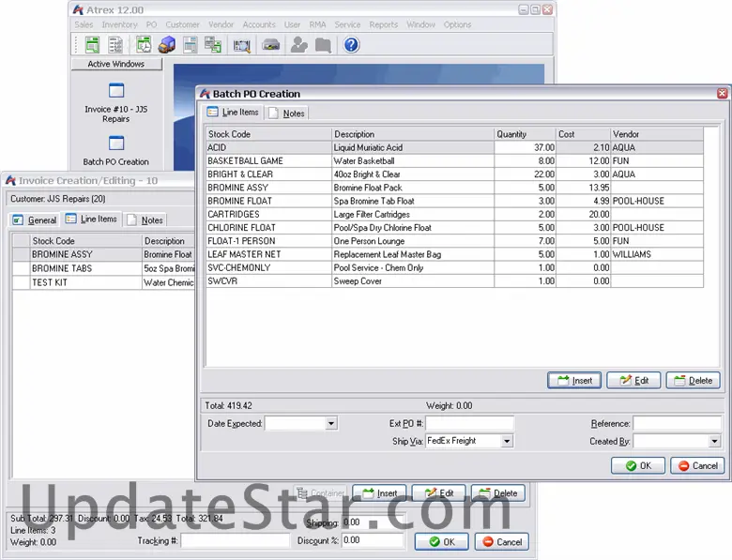Select Line Items tab in Invoice window

(92, 219)
